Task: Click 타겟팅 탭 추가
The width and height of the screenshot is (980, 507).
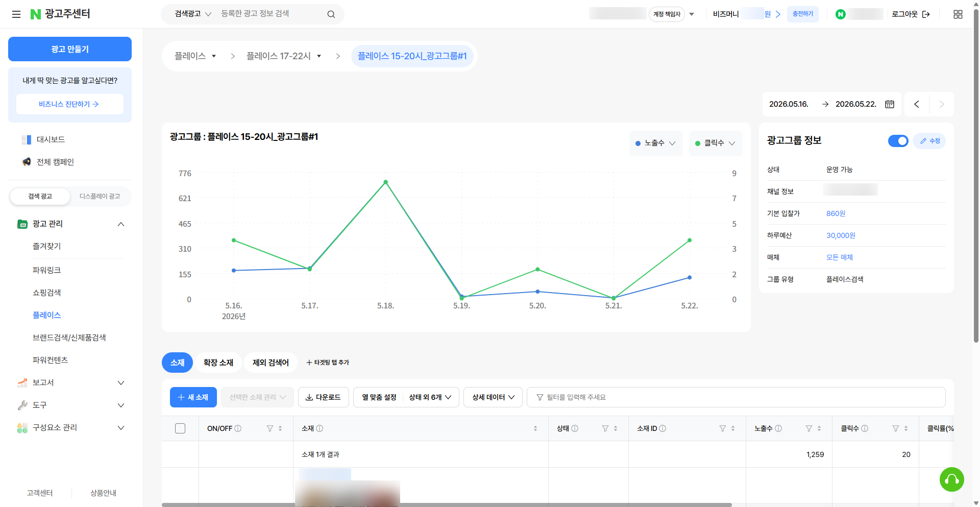Action: pyautogui.click(x=328, y=363)
